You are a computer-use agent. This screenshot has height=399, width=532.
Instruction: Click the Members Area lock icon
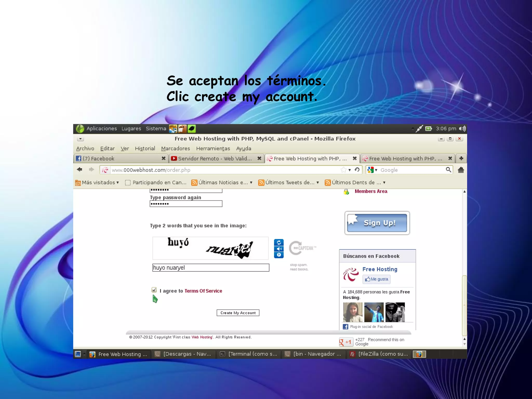coord(346,192)
